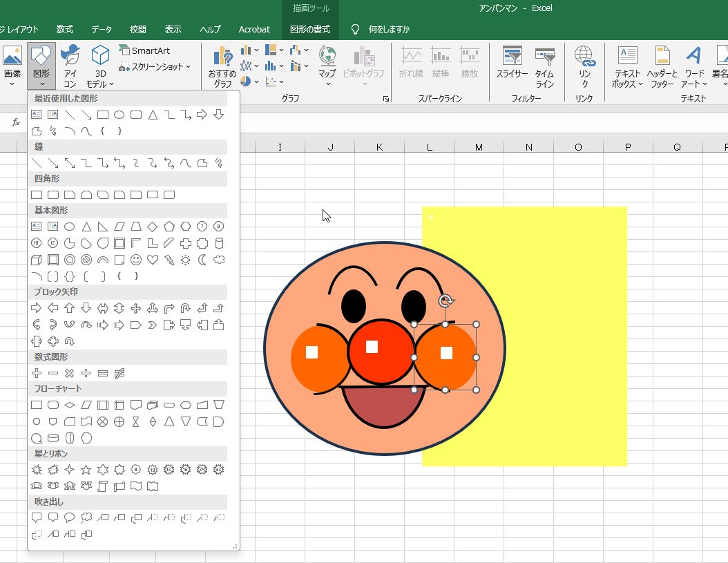The width and height of the screenshot is (728, 563).
Task: Open the 図形の書式 shape format tab
Action: (x=309, y=29)
